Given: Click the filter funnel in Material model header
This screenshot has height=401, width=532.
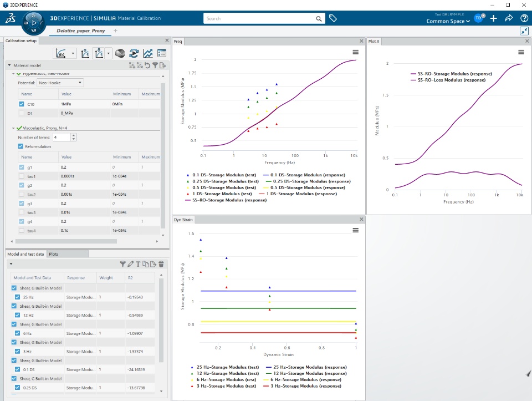Looking at the screenshot, I should tap(155, 65).
